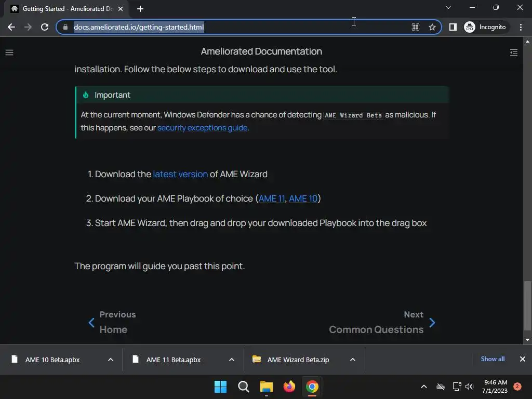The height and width of the screenshot is (399, 532).
Task: Click the scrollbar down arrow
Action: [x=527, y=340]
